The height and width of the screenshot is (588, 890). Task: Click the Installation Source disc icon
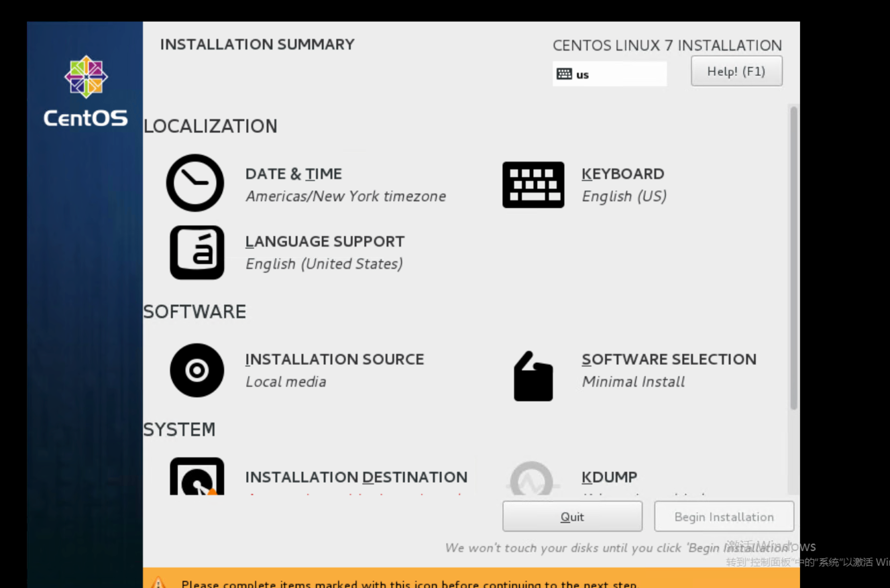click(197, 370)
